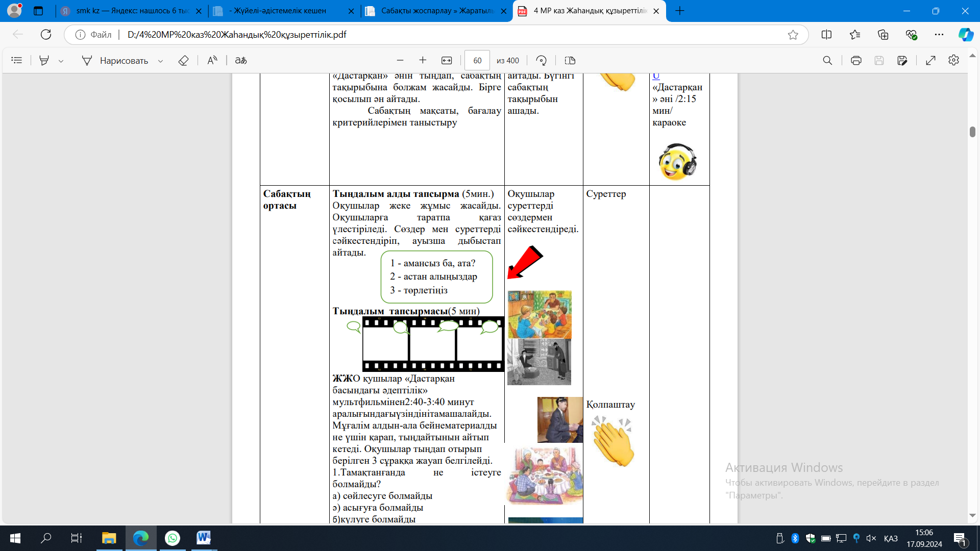Screen dimensions: 980x551
Task: Select the highlight marker tool
Action: click(44, 60)
